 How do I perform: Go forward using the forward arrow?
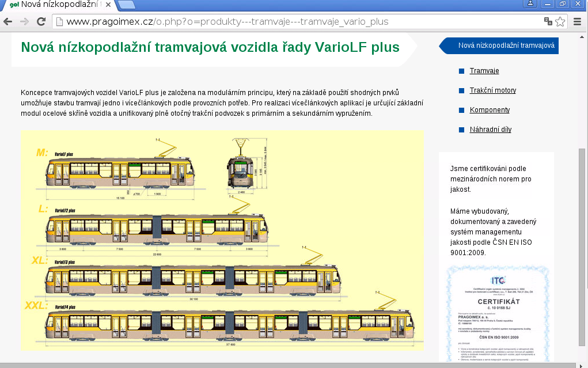point(24,22)
